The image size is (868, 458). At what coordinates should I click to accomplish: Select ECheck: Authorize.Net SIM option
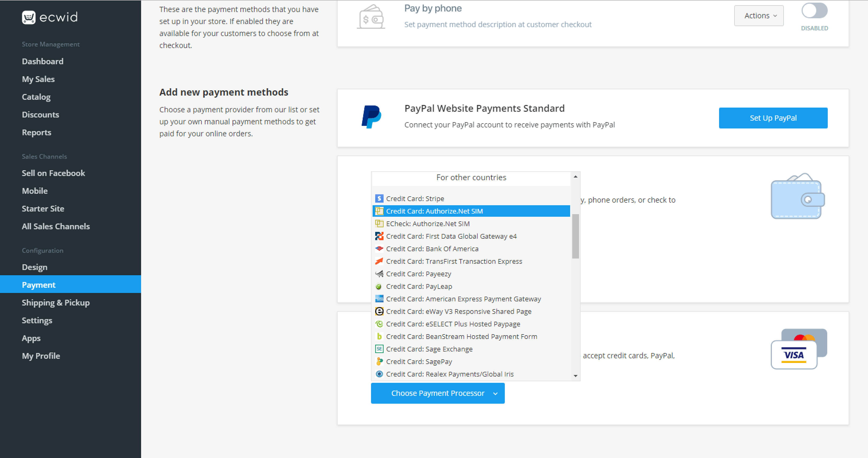coord(471,224)
